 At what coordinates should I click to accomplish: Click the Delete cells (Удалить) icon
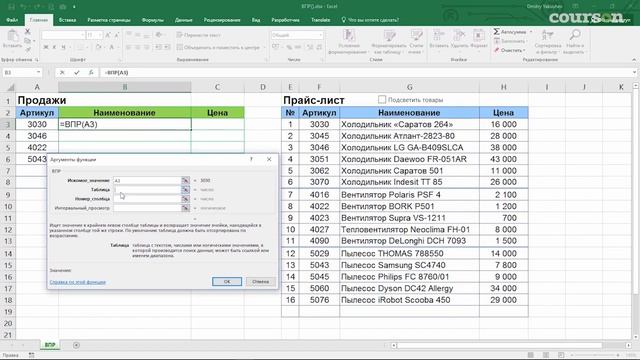point(459,36)
